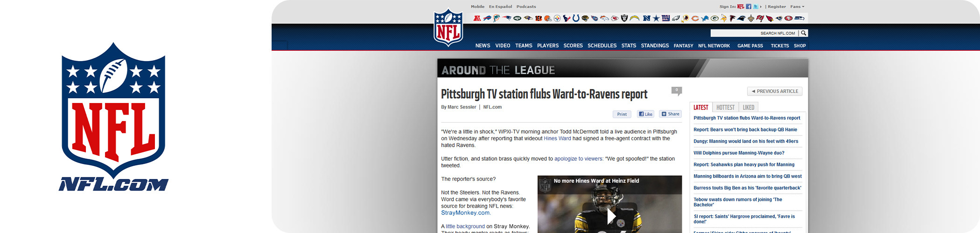This screenshot has width=980, height=233.
Task: Click the Search NFL.com input field
Action: [755, 33]
